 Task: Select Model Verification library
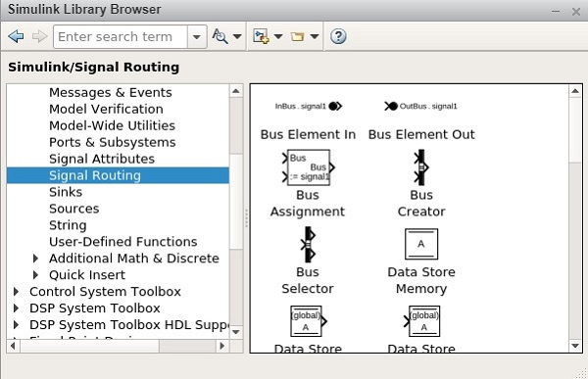click(x=106, y=109)
